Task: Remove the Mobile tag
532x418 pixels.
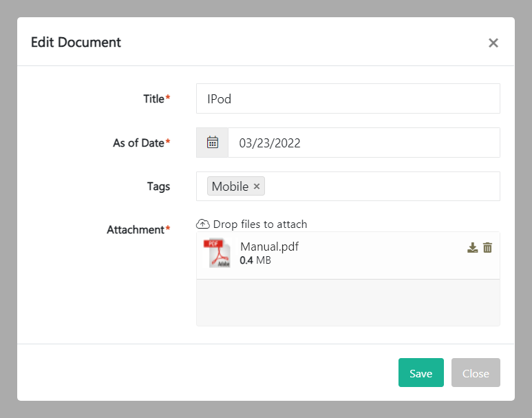Action: point(257,187)
